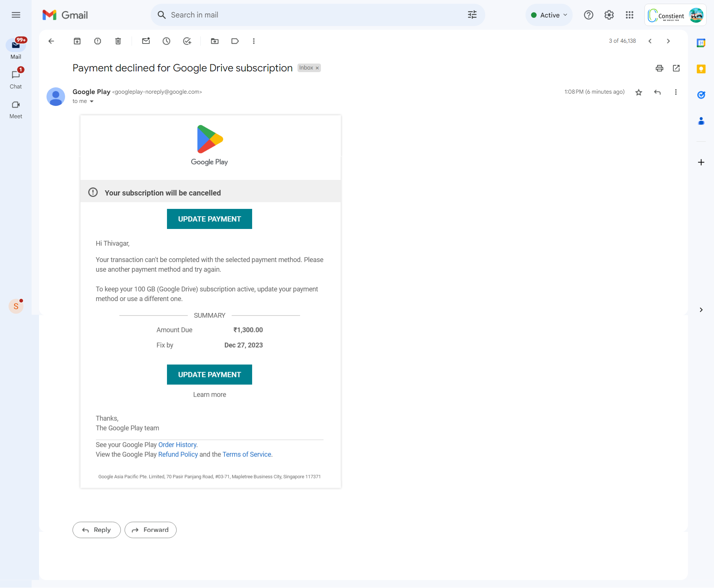Expand the Active status dropdown
This screenshot has height=588, width=714.
click(x=549, y=15)
